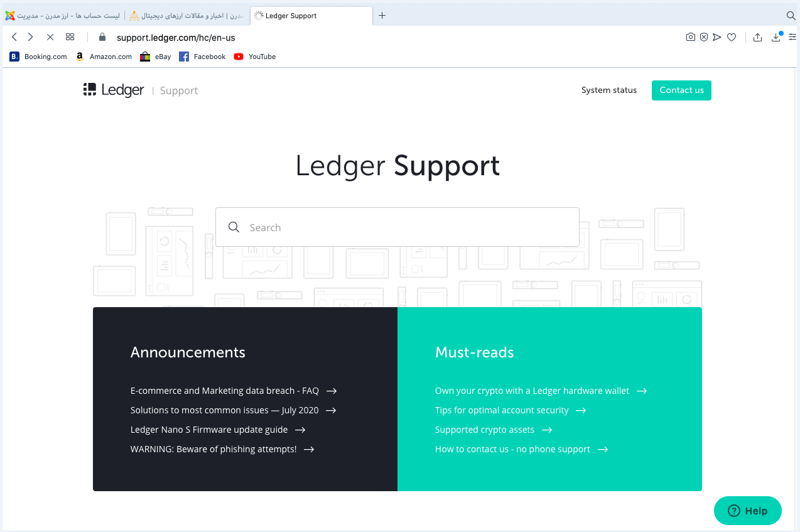The height and width of the screenshot is (532, 800).
Task: Open Own your crypto with Ledger link
Action: tap(541, 391)
